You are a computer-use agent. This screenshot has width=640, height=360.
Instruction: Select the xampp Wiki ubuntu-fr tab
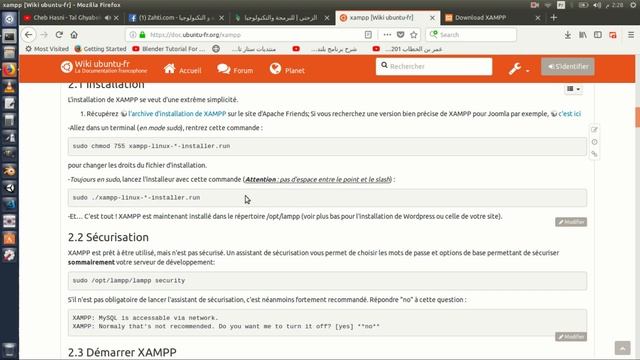pyautogui.click(x=382, y=18)
